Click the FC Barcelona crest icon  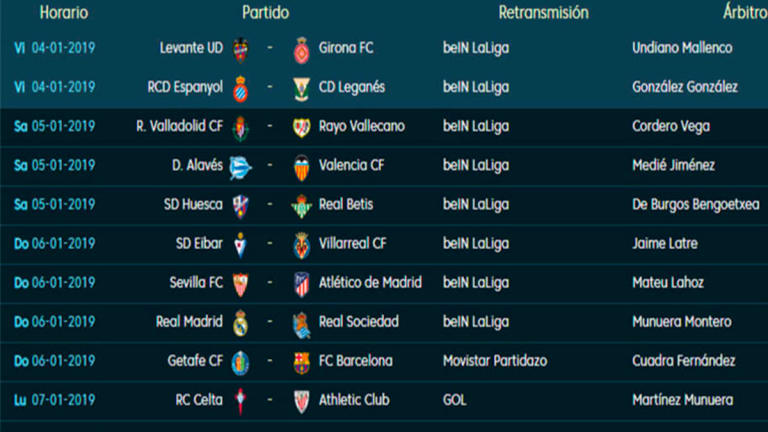[x=300, y=362]
